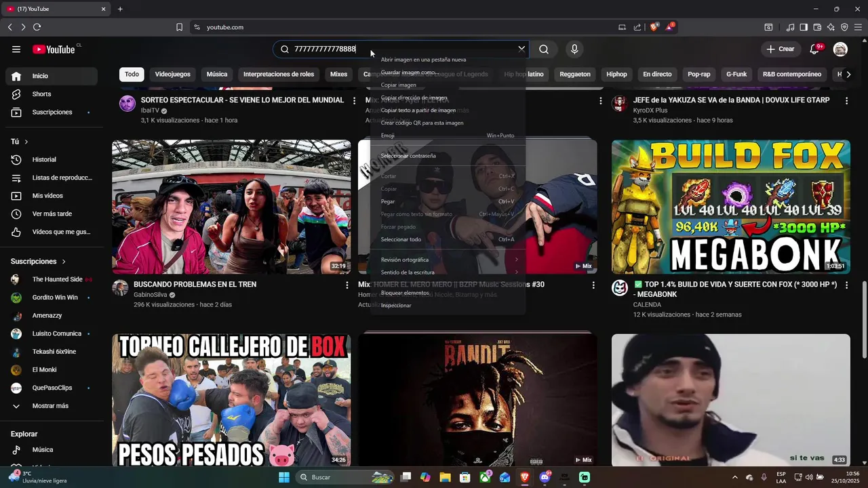The width and height of the screenshot is (868, 488).
Task: Open Windows Start menu
Action: click(x=284, y=477)
